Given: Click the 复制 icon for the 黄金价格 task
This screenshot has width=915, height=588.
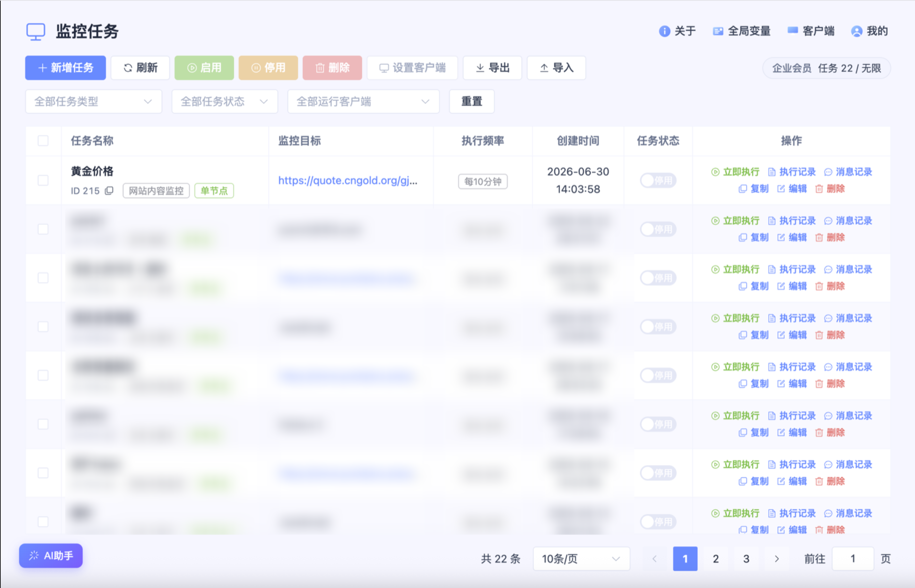Looking at the screenshot, I should click(x=743, y=189).
